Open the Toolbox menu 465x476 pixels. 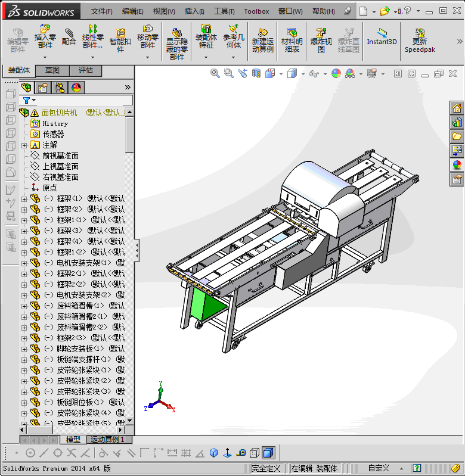256,11
